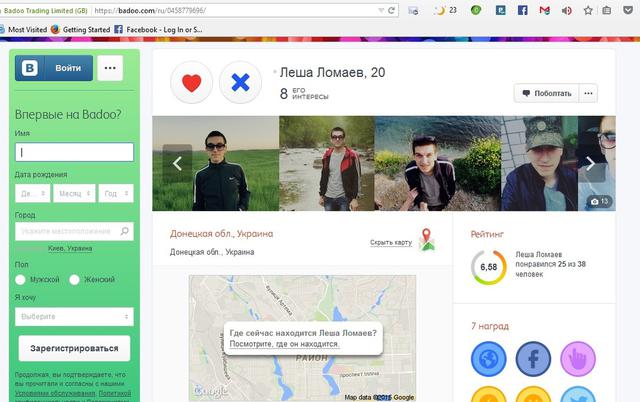Open the Facebook award badge
This screenshot has height=402, width=640.
[x=533, y=359]
